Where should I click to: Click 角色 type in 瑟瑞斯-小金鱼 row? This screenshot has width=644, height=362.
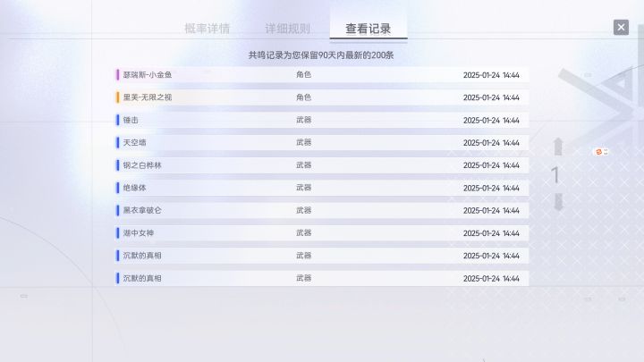[x=303, y=75]
